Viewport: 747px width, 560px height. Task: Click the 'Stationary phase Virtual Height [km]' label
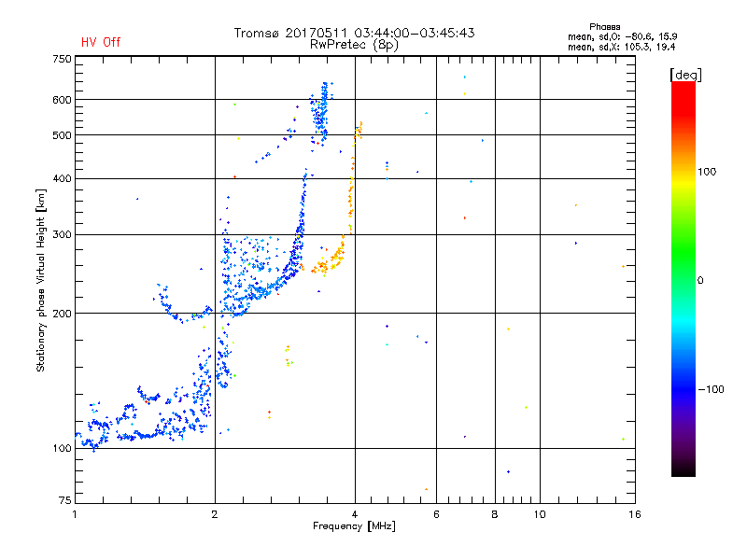(x=41, y=280)
